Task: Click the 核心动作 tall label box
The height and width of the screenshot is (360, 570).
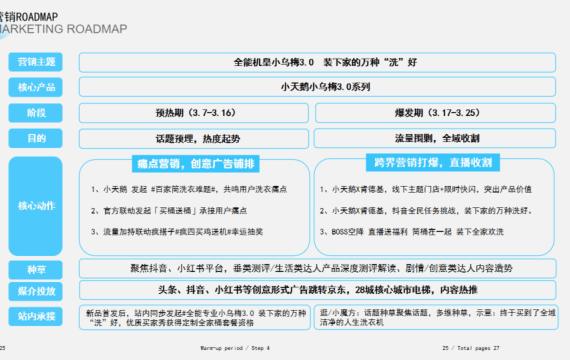Action: click(x=35, y=206)
